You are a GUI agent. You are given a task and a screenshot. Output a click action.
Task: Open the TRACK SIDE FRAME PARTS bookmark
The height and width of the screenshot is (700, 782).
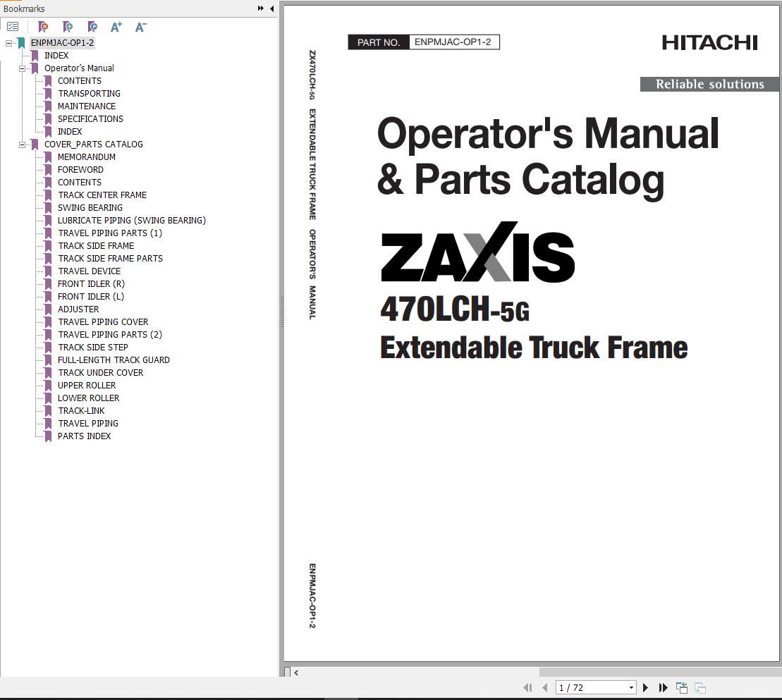(x=110, y=258)
